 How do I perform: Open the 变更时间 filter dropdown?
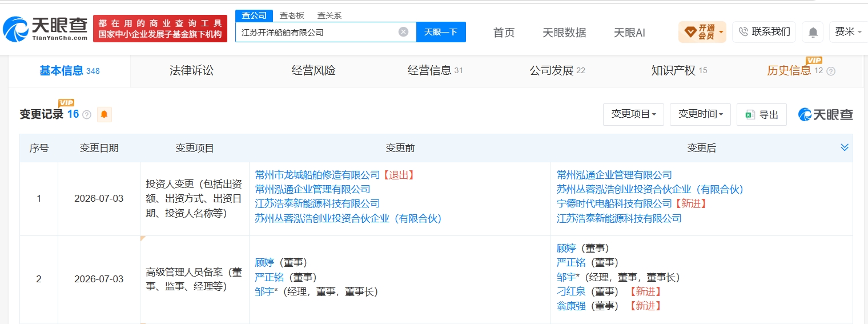[700, 114]
